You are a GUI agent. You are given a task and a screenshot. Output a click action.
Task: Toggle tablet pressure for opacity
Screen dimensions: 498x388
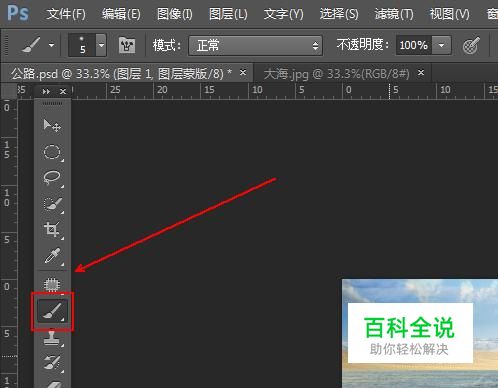[x=471, y=45]
